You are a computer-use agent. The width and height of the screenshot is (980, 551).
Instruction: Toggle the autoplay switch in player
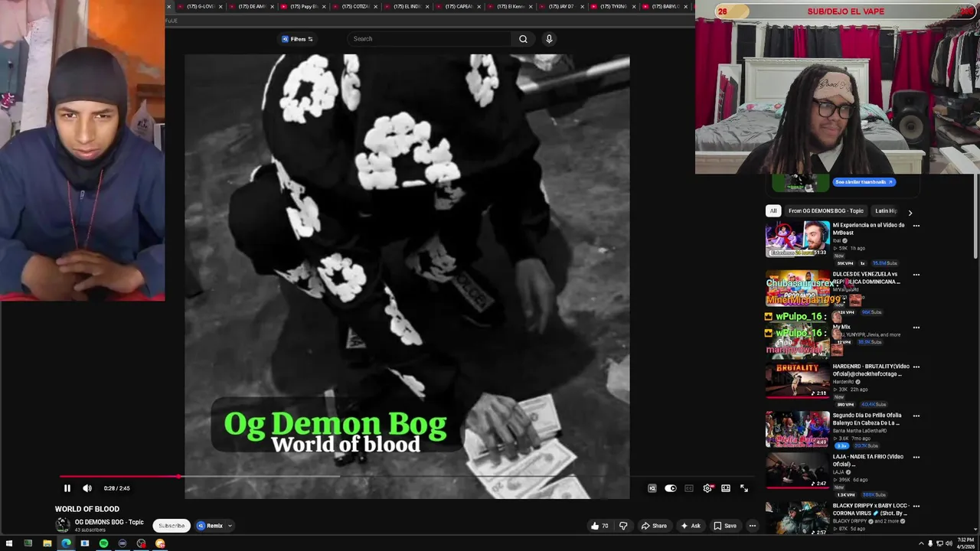pos(671,488)
